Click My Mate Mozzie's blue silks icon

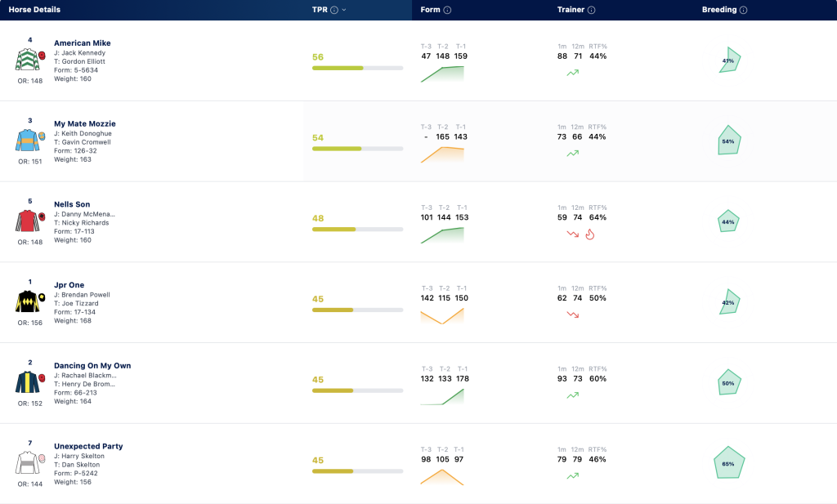[x=27, y=140]
